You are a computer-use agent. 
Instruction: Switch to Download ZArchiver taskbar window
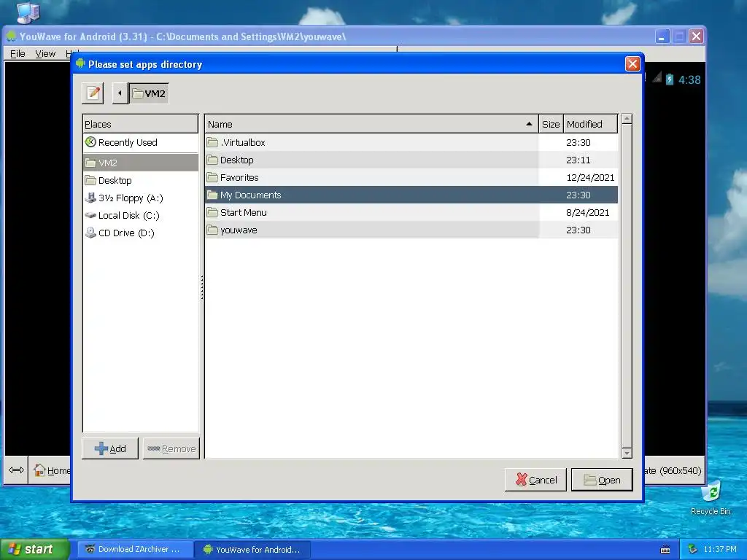point(135,549)
